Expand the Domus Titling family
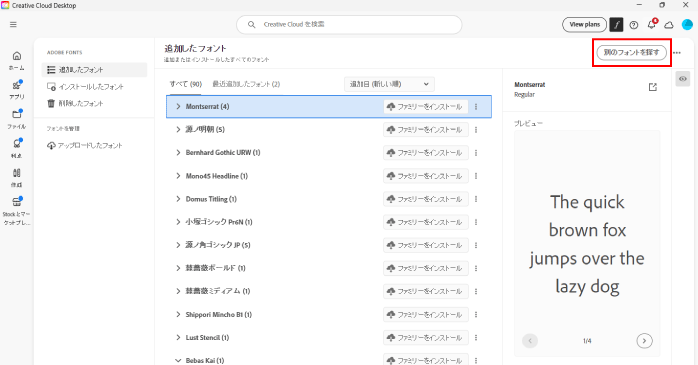The image size is (698, 365). pyautogui.click(x=178, y=199)
